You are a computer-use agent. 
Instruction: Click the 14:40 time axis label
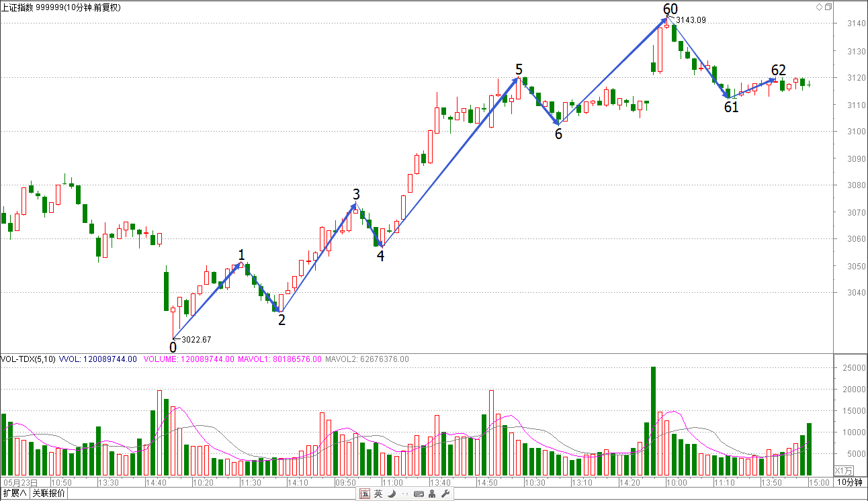(156, 482)
